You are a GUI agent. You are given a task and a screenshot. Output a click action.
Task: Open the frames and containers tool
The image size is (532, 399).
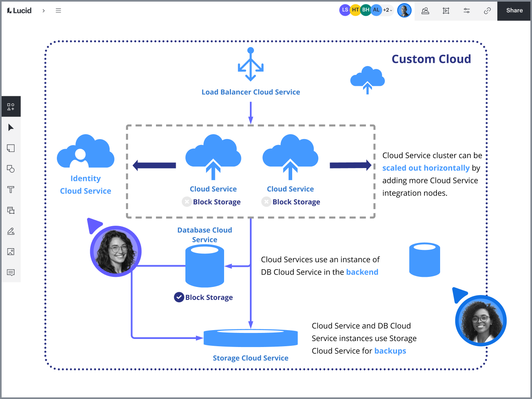pyautogui.click(x=11, y=210)
